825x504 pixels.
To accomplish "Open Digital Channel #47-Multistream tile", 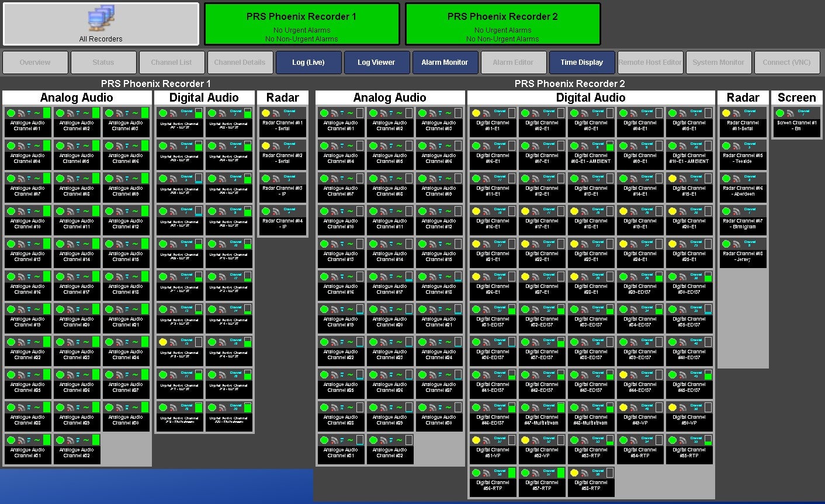I will (x=542, y=416).
